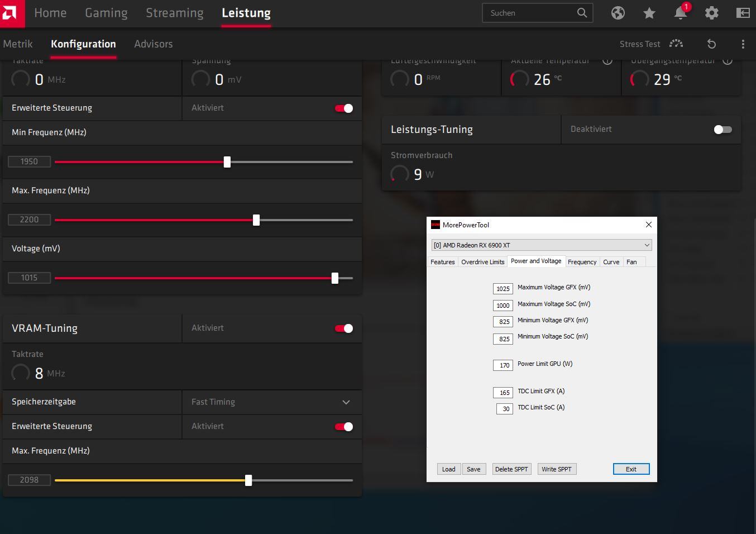
Task: Click the Delete SPPT button
Action: (x=511, y=469)
